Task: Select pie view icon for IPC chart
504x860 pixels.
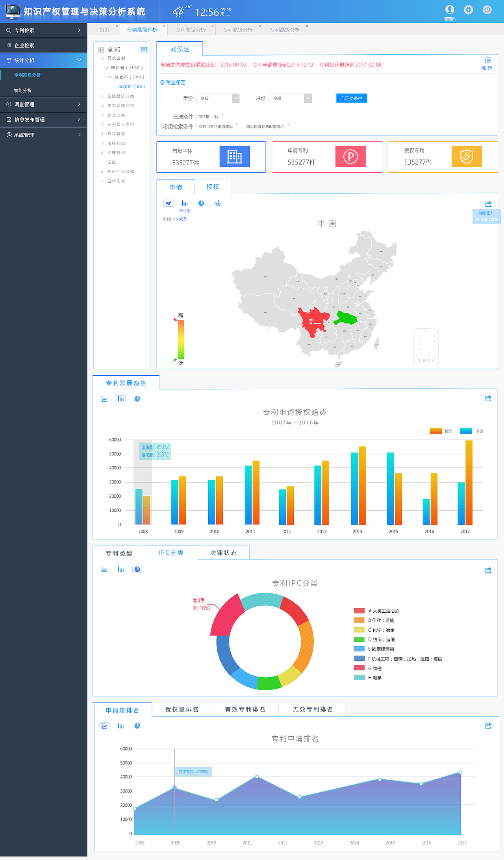Action: tap(137, 569)
